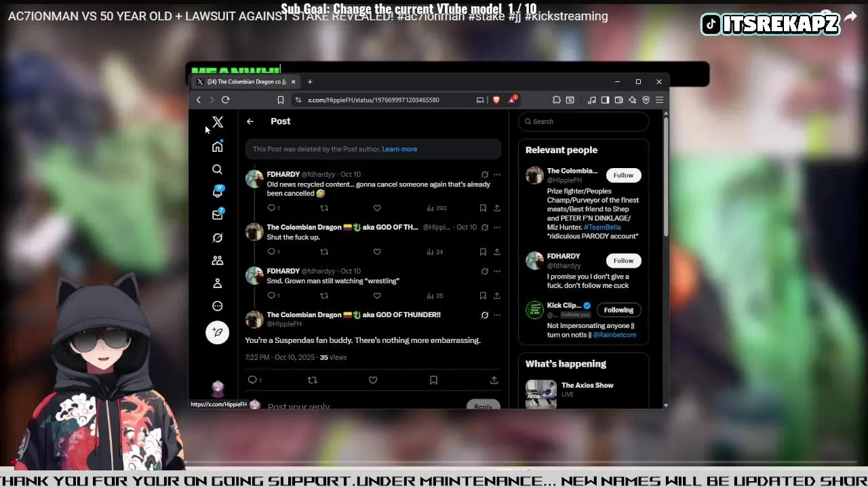Like the 'Shut the fuck up' post
Image resolution: width=868 pixels, height=488 pixels.
pos(377,251)
